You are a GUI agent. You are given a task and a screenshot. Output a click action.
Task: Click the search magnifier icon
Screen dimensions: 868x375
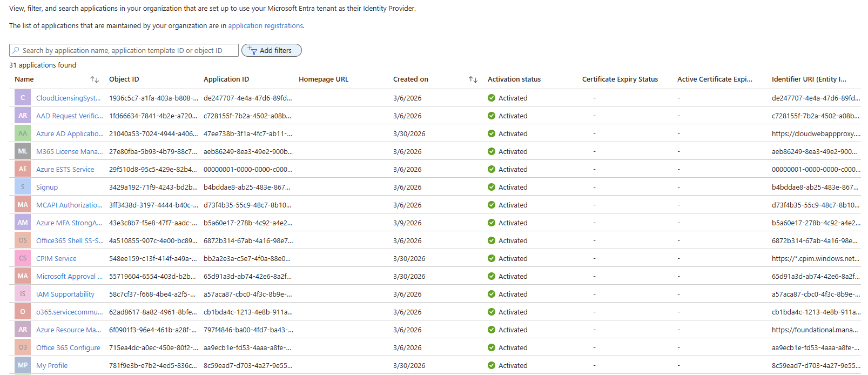click(x=16, y=50)
